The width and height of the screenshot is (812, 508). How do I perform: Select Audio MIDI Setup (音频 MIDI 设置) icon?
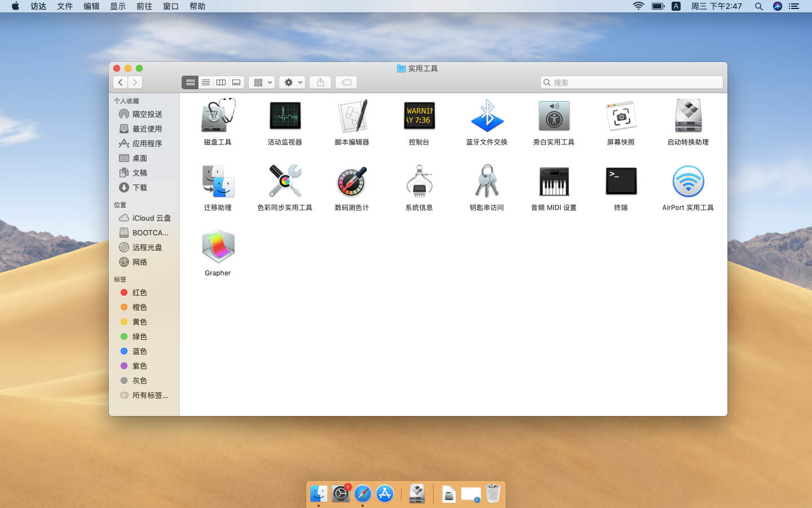click(554, 181)
